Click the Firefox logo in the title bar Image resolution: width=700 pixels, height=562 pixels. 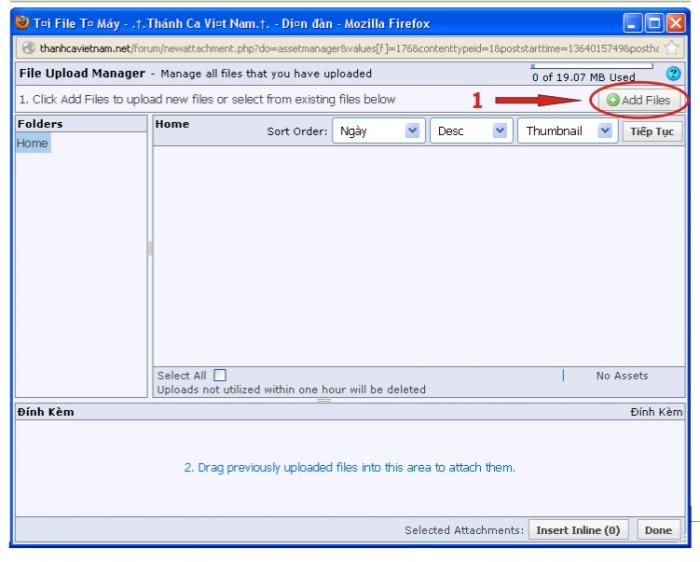[22, 23]
